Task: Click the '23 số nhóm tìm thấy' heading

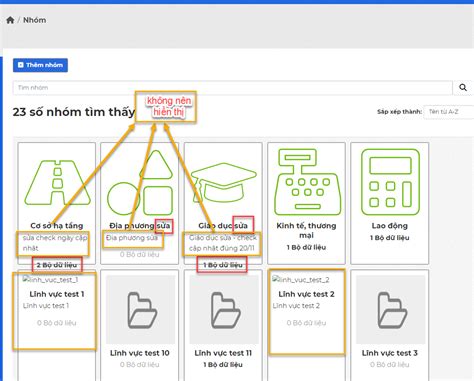Action: pos(74,112)
